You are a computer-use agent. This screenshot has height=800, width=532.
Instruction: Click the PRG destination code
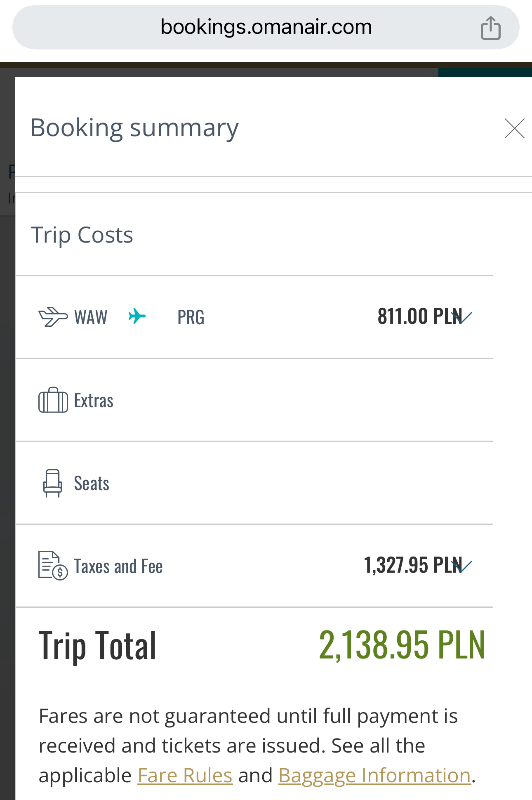point(191,317)
